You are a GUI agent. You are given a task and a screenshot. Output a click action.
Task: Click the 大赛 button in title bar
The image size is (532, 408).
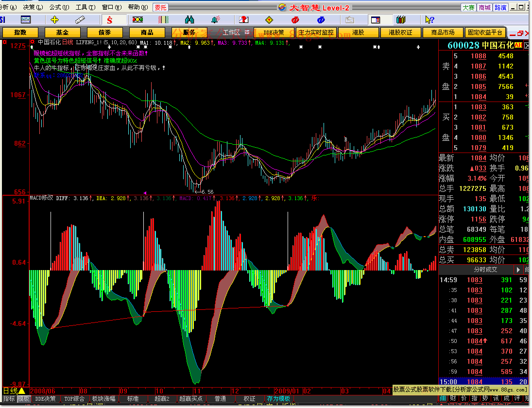468,7
